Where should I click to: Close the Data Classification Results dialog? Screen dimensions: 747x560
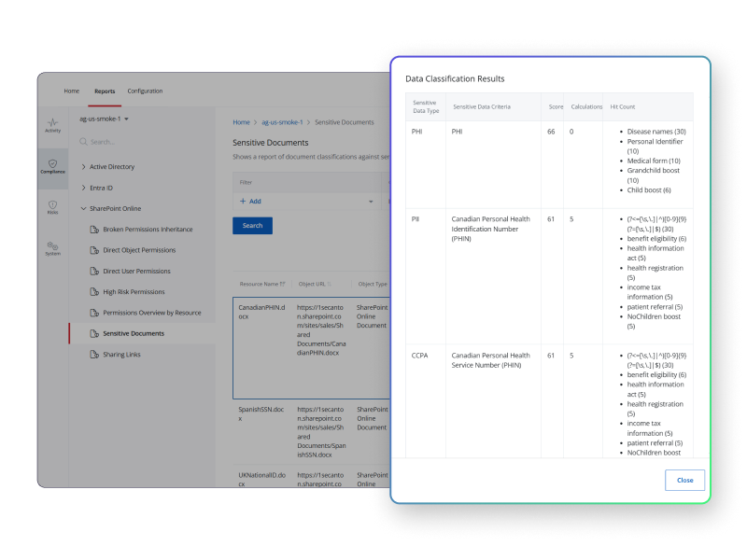pos(684,480)
